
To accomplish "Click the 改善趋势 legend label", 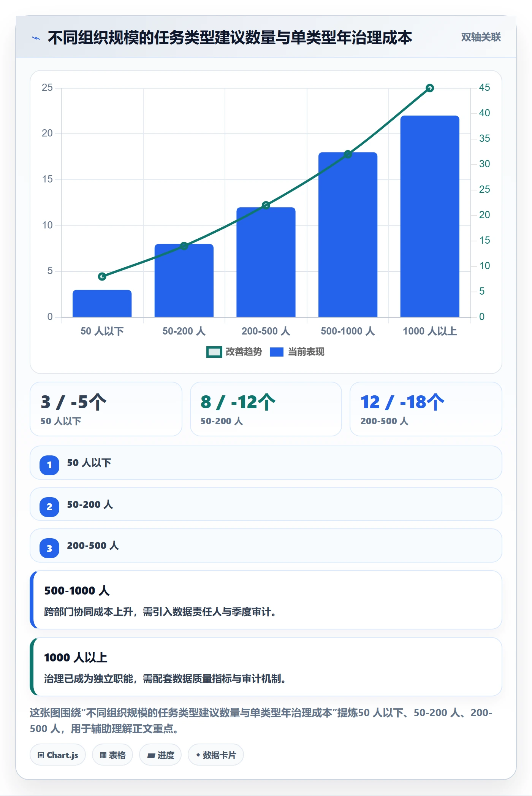I will coord(244,352).
